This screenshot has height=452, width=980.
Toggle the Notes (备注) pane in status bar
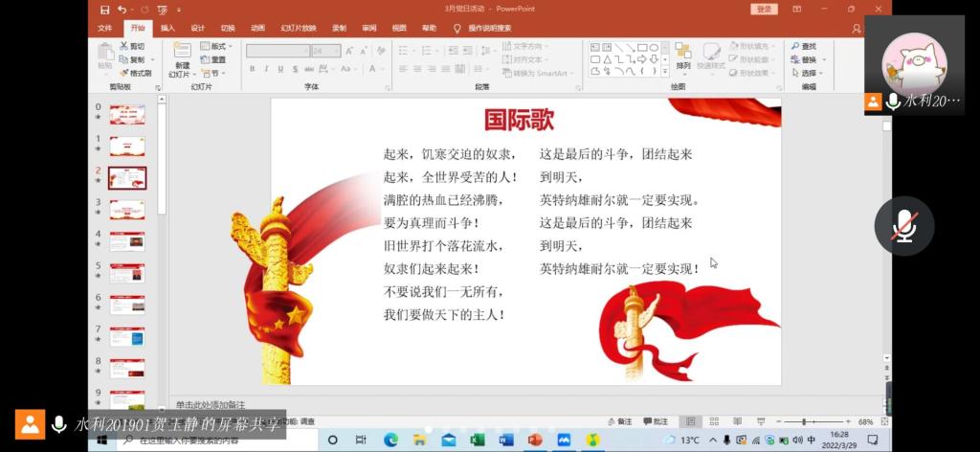point(620,421)
